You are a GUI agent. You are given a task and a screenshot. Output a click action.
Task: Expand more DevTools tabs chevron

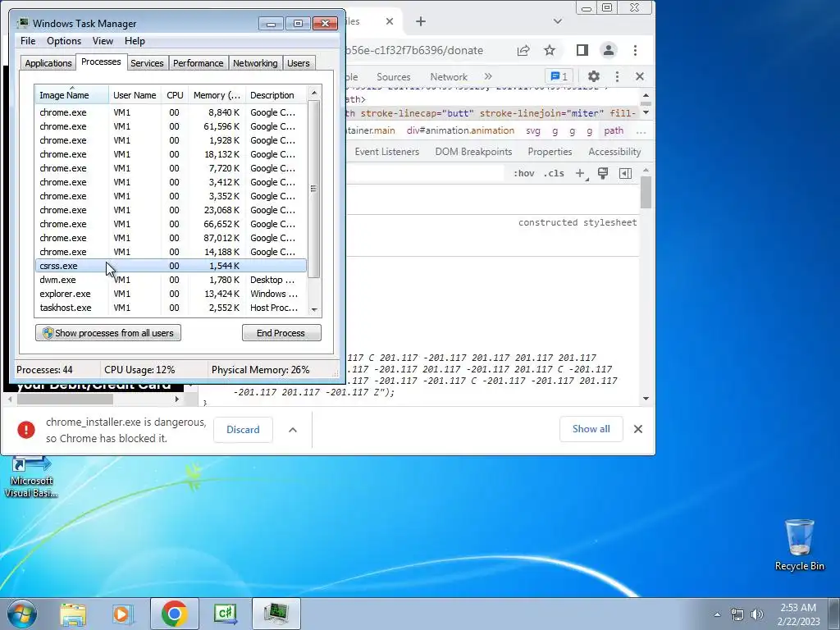488,76
